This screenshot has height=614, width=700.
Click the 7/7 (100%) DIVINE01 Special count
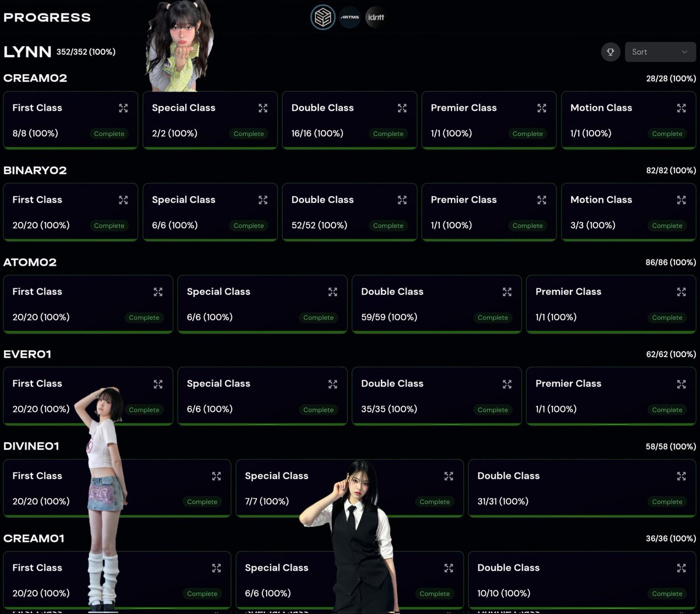tap(267, 501)
